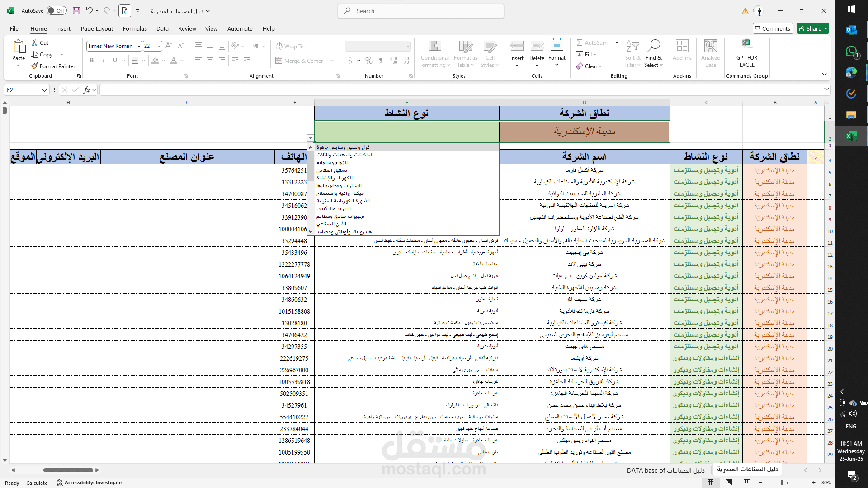Click Accessibility: Investigate in status bar
The image size is (868, 488).
click(x=90, y=483)
